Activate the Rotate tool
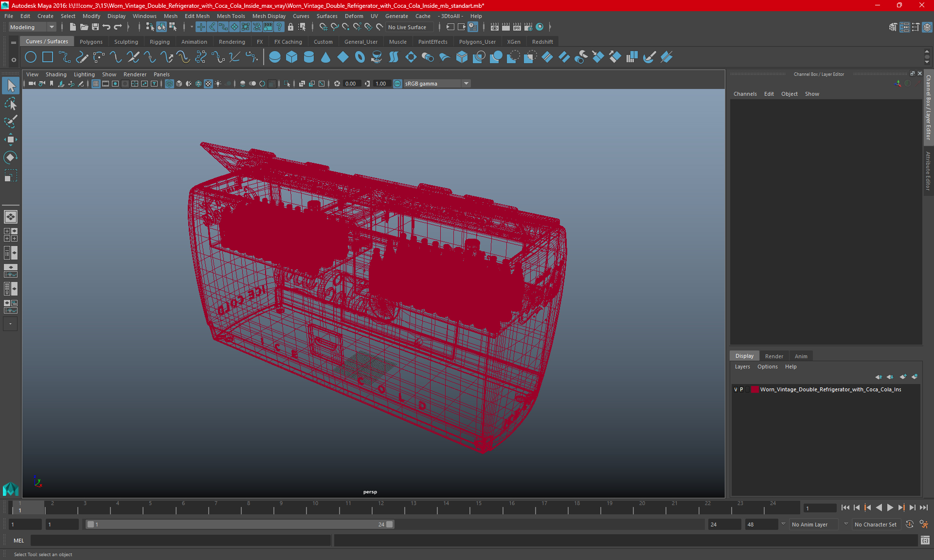Image resolution: width=934 pixels, height=560 pixels. click(x=11, y=157)
